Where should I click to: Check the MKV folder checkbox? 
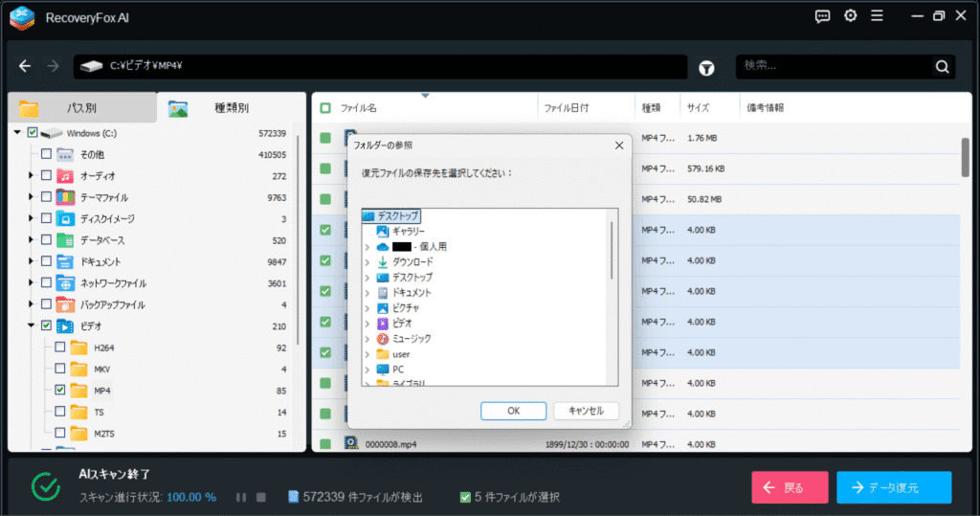[x=60, y=369]
